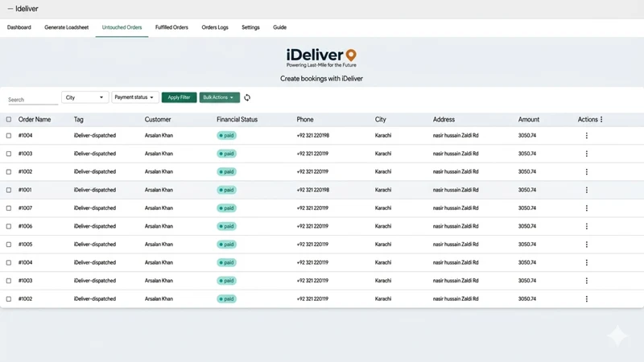Viewport: 644px width, 362px height.
Task: Click phone number in order #1006 row
Action: click(x=312, y=226)
